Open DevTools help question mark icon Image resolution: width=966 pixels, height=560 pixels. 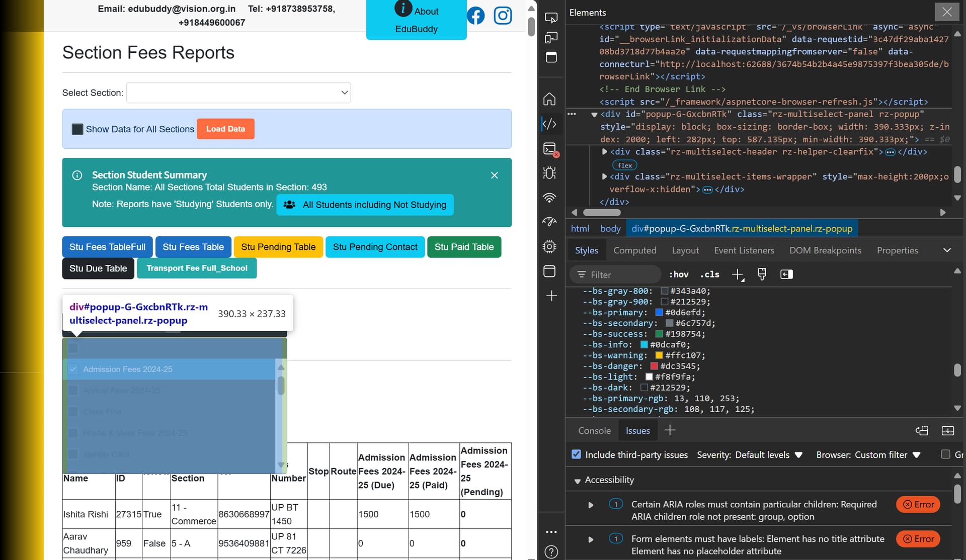[551, 551]
